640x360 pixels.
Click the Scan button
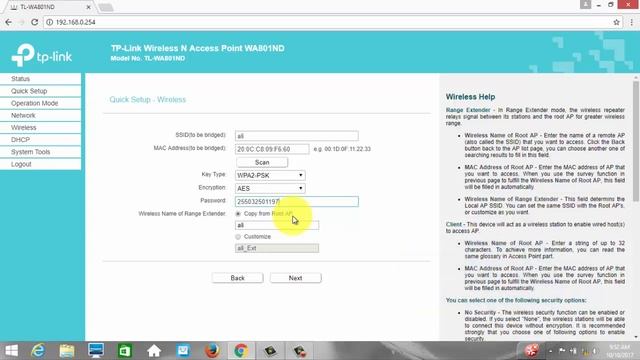[262, 162]
